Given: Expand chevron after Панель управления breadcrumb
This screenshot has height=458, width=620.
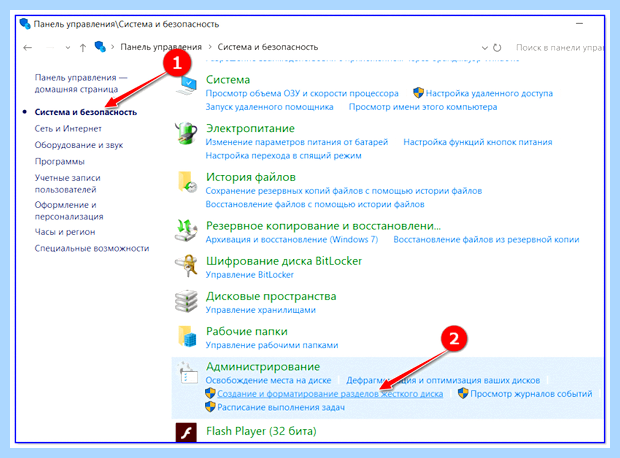Looking at the screenshot, I should [x=210, y=47].
